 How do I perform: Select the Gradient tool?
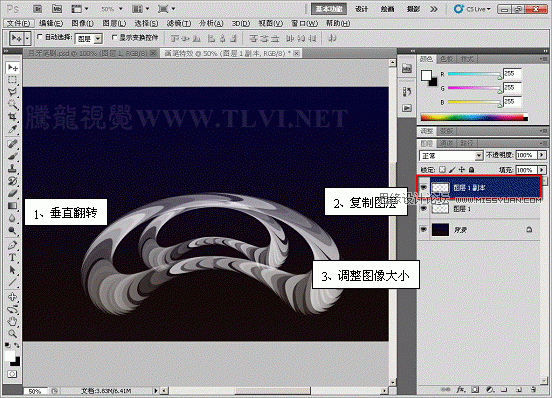[12, 206]
